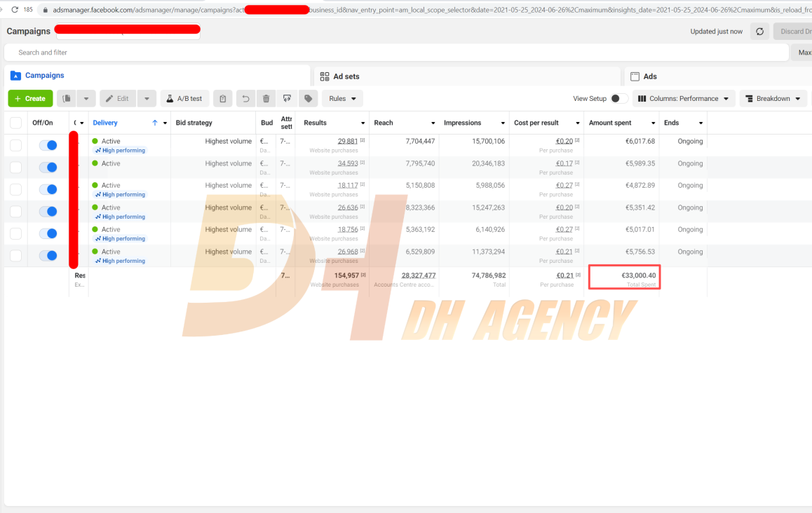Click the A/B test flask button
This screenshot has width=812, height=513.
pos(184,98)
